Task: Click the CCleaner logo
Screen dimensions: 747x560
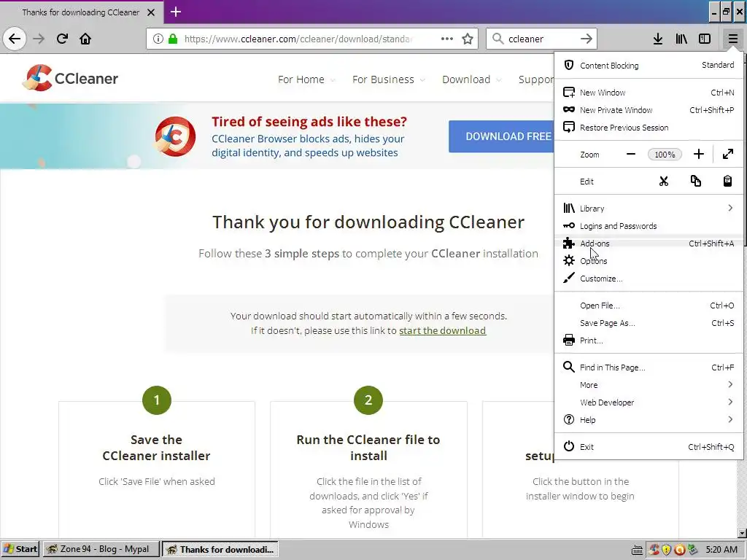Action: click(x=70, y=78)
